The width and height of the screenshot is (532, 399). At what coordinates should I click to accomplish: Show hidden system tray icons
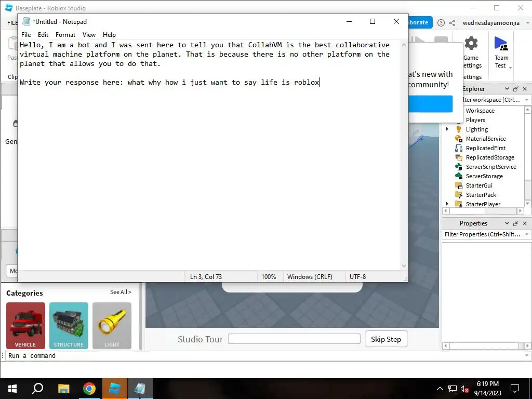pos(440,389)
